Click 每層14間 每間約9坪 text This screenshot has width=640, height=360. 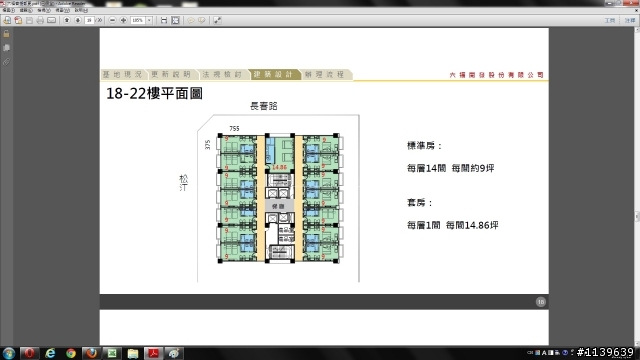click(451, 168)
